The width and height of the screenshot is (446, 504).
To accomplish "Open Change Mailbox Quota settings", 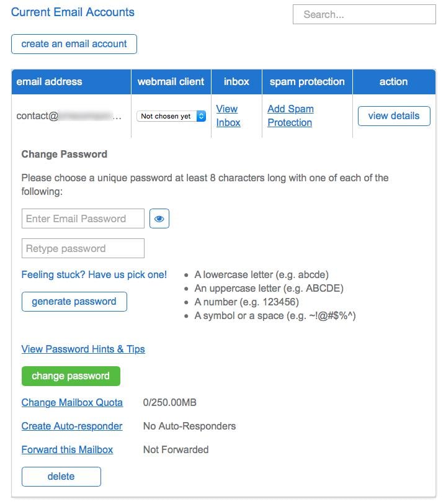I will point(72,402).
